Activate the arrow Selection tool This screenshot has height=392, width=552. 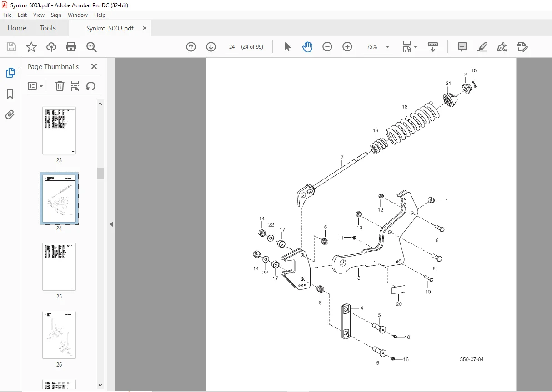point(287,47)
